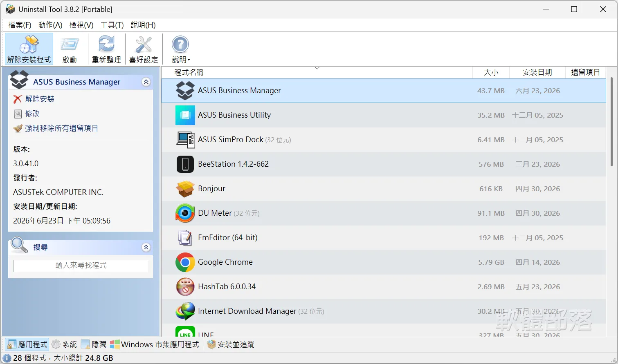
Task: Select BeeStation 1.4.2-662 icon
Action: pyautogui.click(x=185, y=164)
